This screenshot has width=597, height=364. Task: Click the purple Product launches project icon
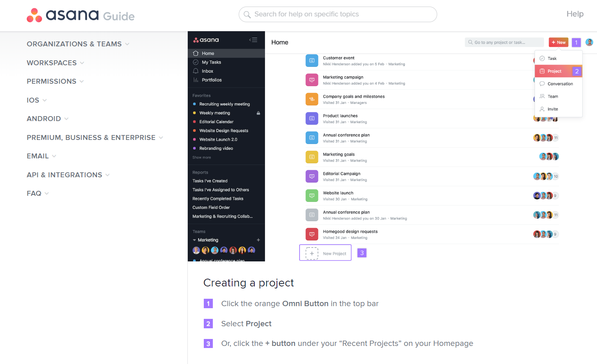[312, 119]
